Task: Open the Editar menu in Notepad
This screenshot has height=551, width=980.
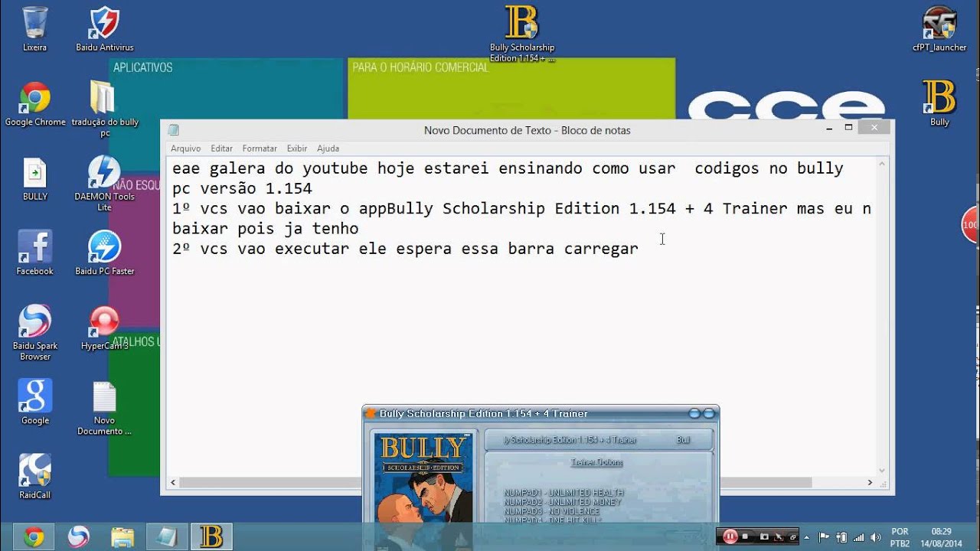Action: pyautogui.click(x=222, y=148)
